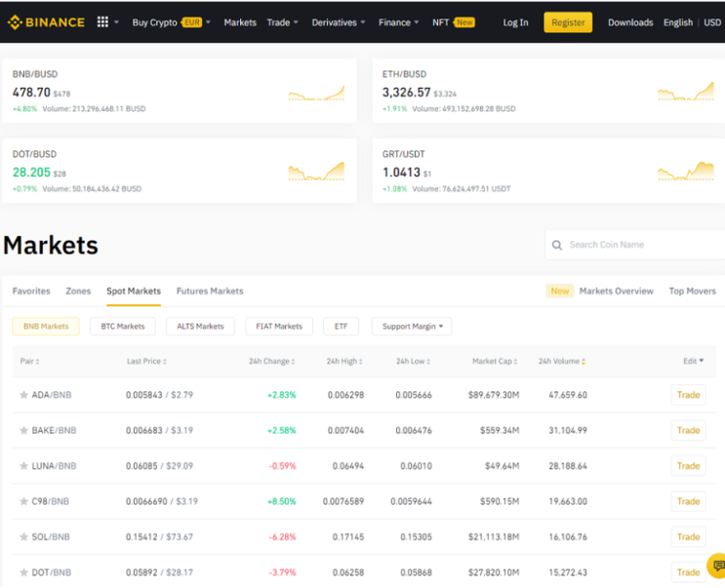Image resolution: width=725 pixels, height=588 pixels.
Task: Sort by Market Cap column
Action: click(x=495, y=361)
